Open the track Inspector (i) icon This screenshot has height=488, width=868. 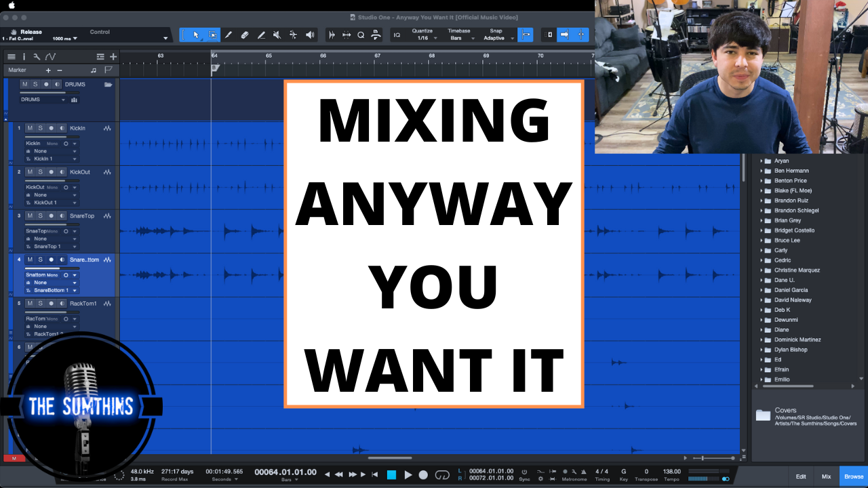point(24,57)
